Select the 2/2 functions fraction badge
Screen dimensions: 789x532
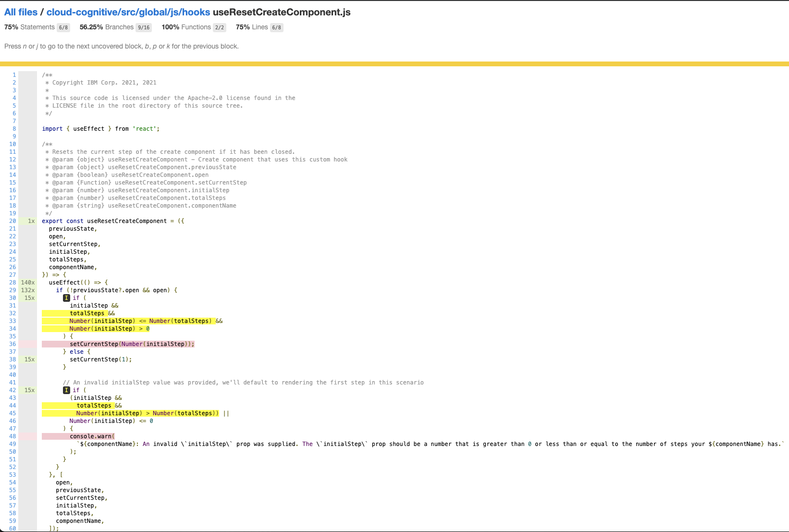pyautogui.click(x=220, y=27)
